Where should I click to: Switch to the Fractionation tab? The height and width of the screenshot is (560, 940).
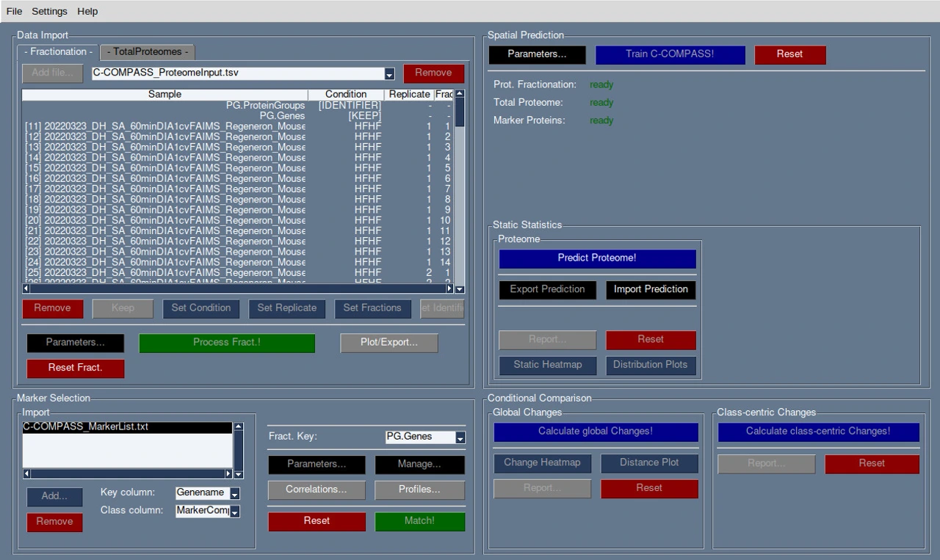tap(57, 51)
